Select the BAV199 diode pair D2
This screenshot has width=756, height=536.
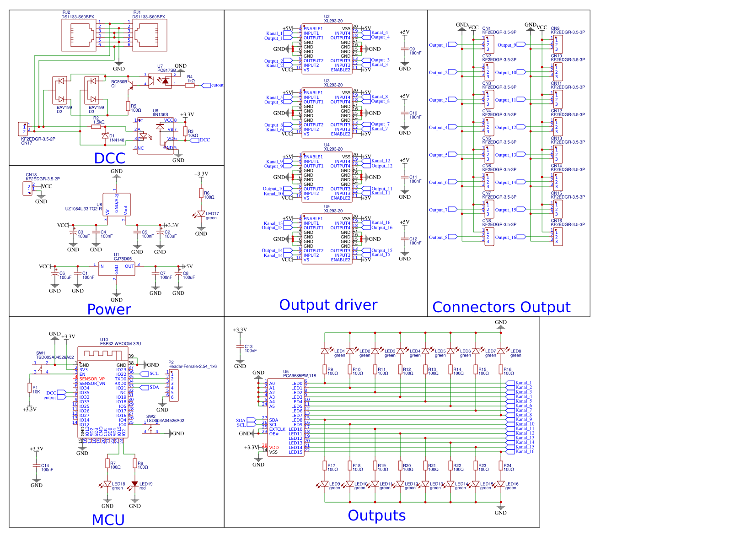(x=60, y=90)
